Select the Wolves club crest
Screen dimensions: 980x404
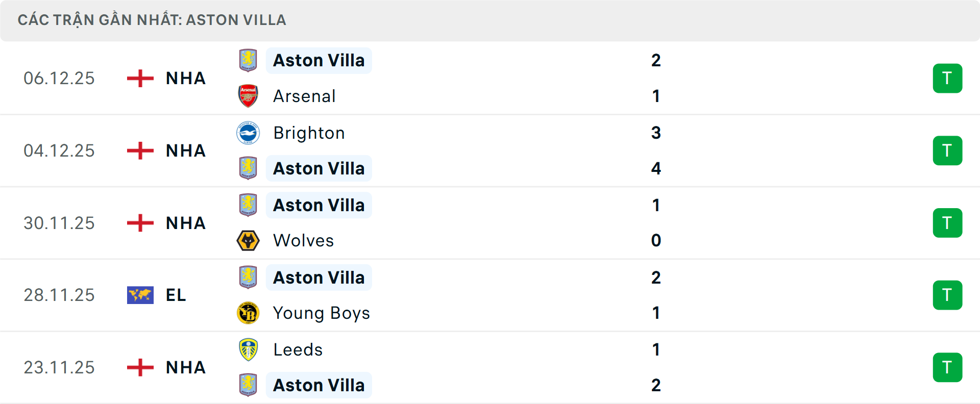tap(249, 240)
